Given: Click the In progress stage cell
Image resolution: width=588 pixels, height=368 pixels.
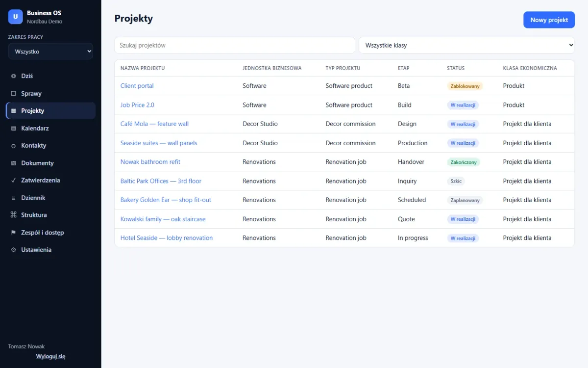Looking at the screenshot, I should click(x=413, y=238).
